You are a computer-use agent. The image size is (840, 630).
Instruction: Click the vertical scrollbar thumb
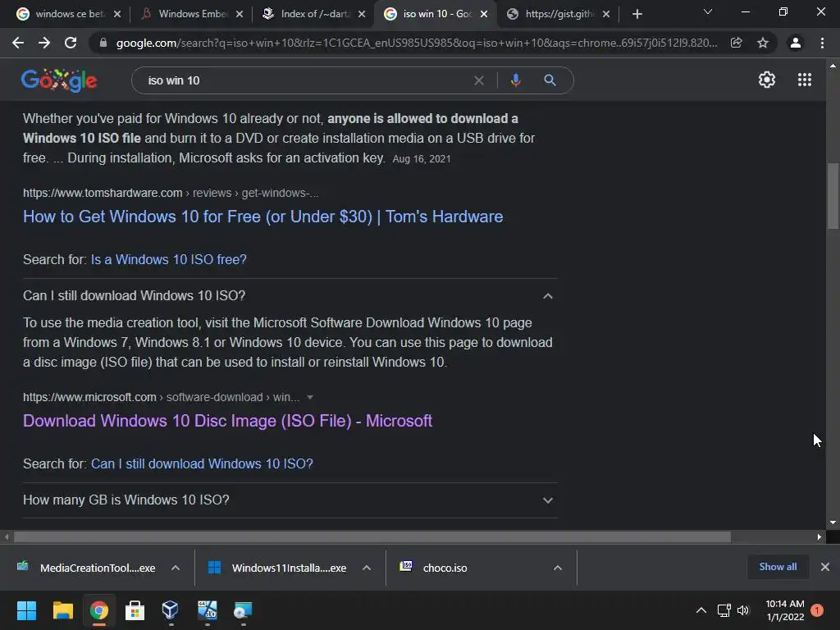pyautogui.click(x=833, y=196)
